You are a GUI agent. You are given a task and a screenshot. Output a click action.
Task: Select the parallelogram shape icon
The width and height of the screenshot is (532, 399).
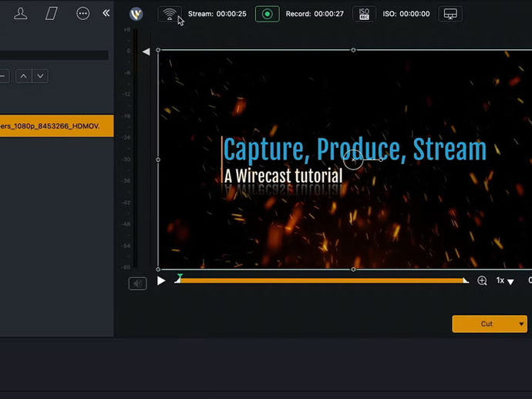tap(52, 14)
